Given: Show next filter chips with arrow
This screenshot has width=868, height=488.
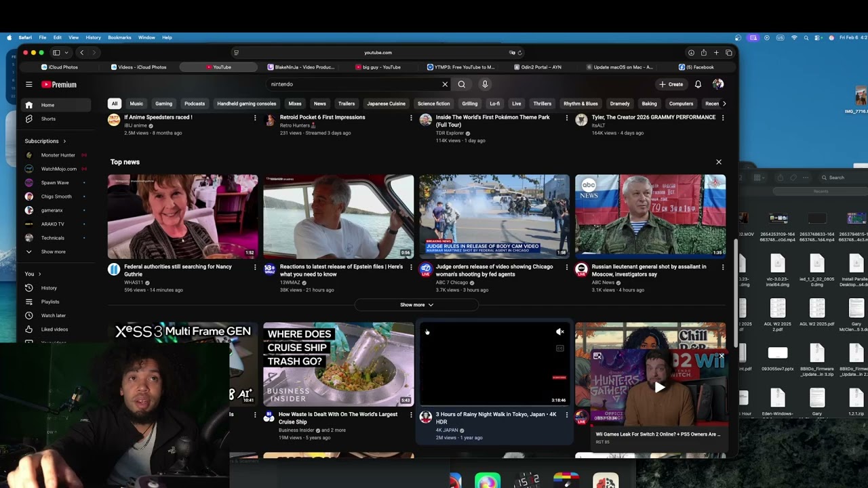Looking at the screenshot, I should click(x=724, y=104).
